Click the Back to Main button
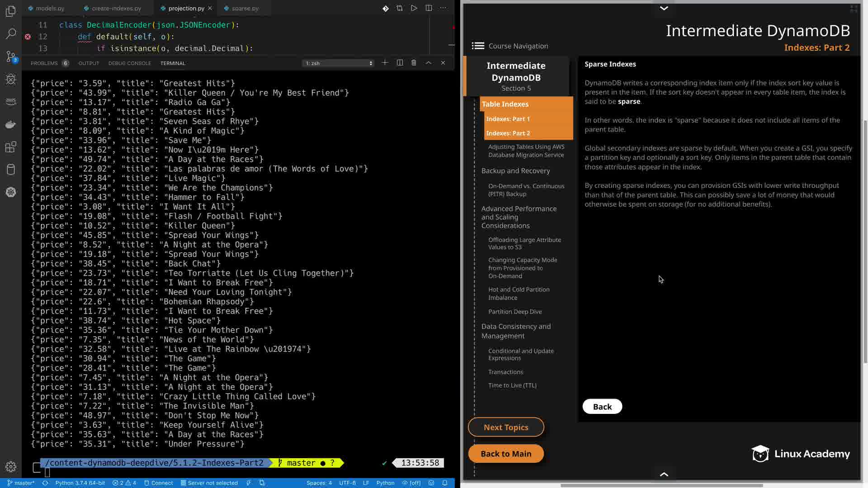 pos(506,454)
